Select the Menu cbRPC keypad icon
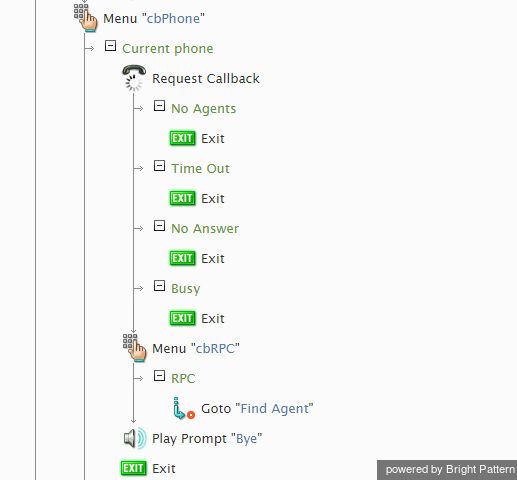Image resolution: width=517 pixels, height=480 pixels. point(134,348)
